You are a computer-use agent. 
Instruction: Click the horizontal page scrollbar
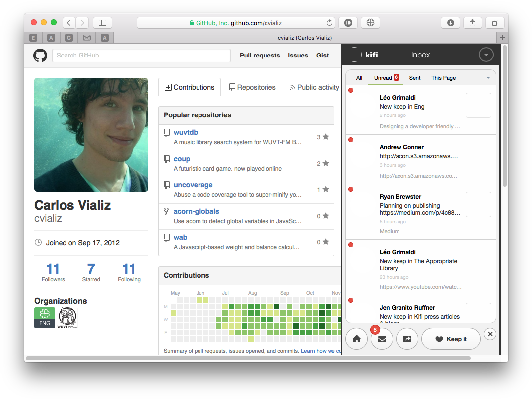pos(248,358)
